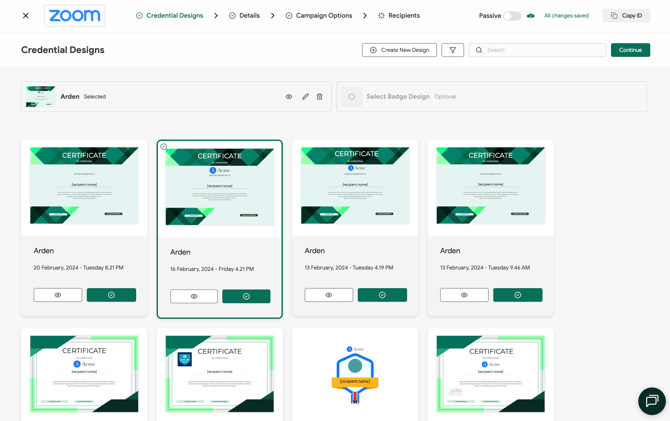The height and width of the screenshot is (421, 670).
Task: Open the filter options
Action: coord(453,50)
